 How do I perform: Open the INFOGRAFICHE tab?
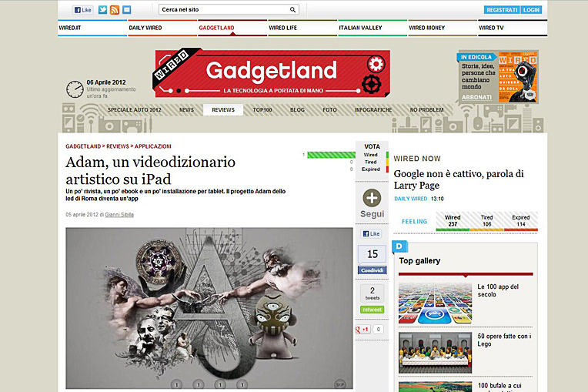pos(373,110)
